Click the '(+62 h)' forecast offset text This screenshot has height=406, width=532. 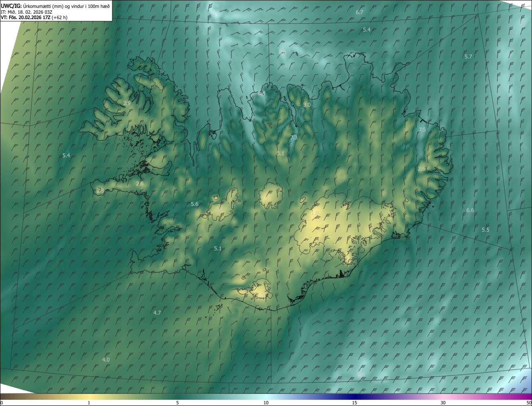point(59,17)
